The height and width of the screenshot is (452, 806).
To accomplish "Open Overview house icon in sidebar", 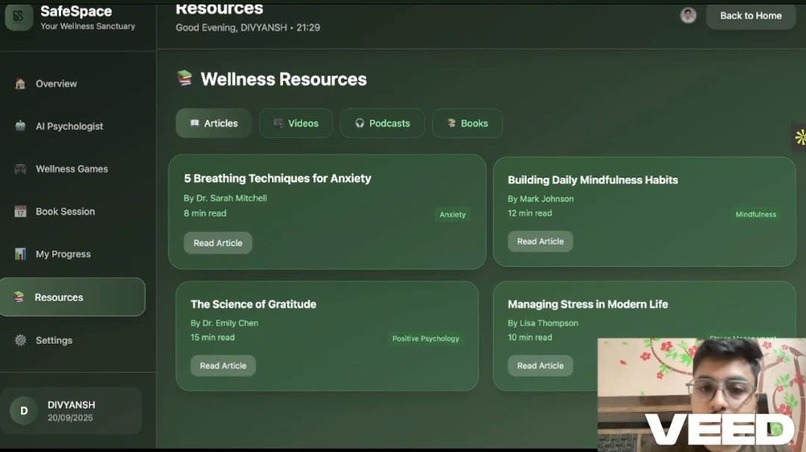I will pyautogui.click(x=20, y=83).
